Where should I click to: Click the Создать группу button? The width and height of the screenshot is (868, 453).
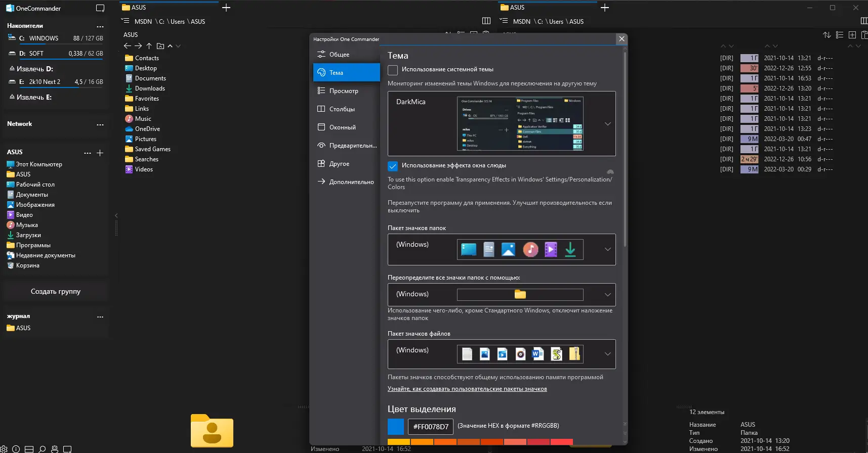click(56, 292)
